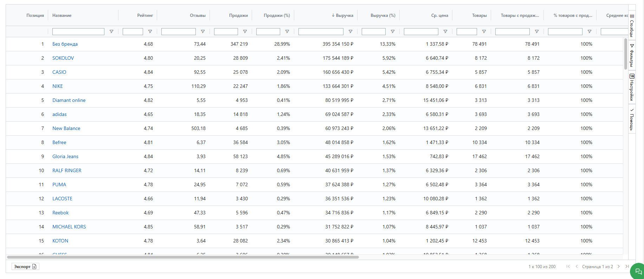Go to the previous page arrow
The height and width of the screenshot is (279, 644).
tap(577, 266)
